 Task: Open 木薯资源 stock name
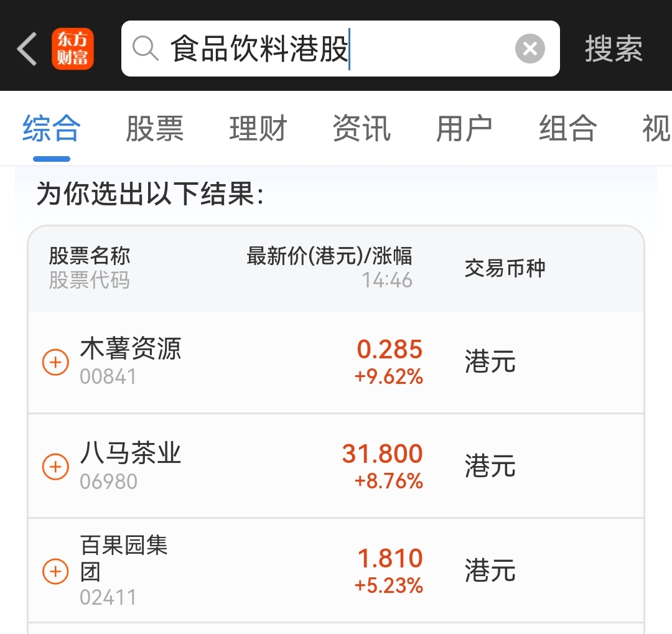click(131, 349)
